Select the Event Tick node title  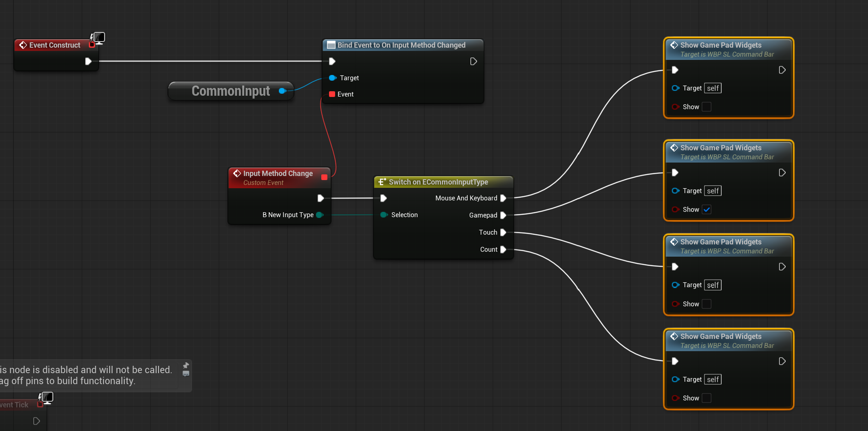(14, 405)
